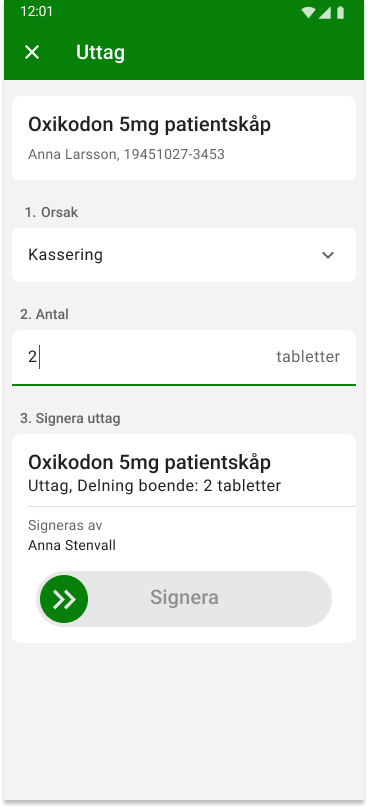368x808 pixels.
Task: Click the Uttag, Delning boende summary line
Action: tap(155, 486)
